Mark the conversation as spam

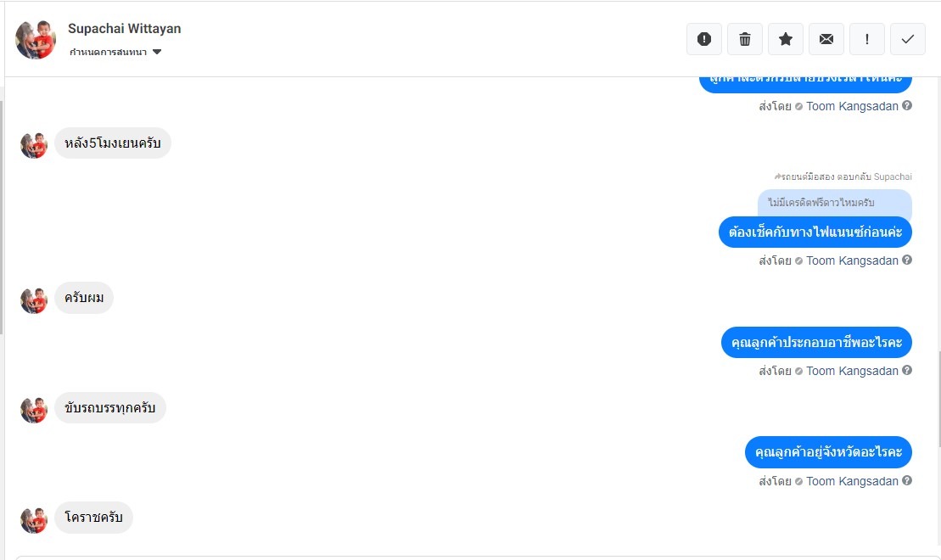click(704, 39)
